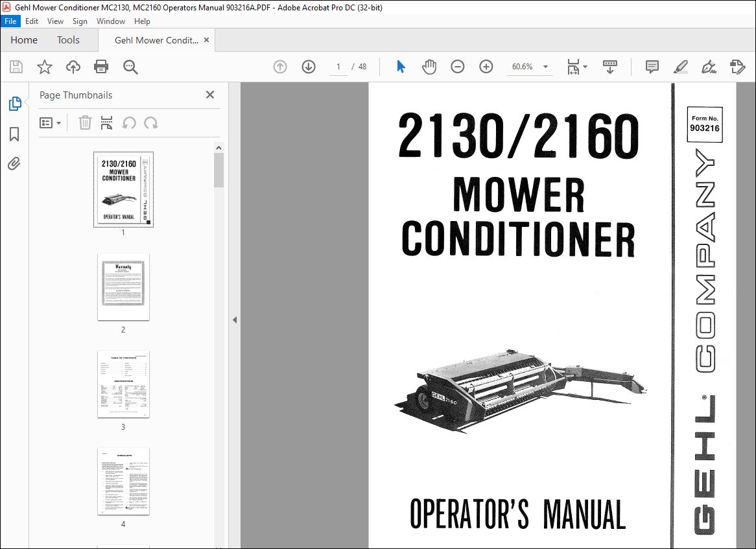
Task: Open Page Thumbnails pane icon in sidebar
Action: (14, 103)
